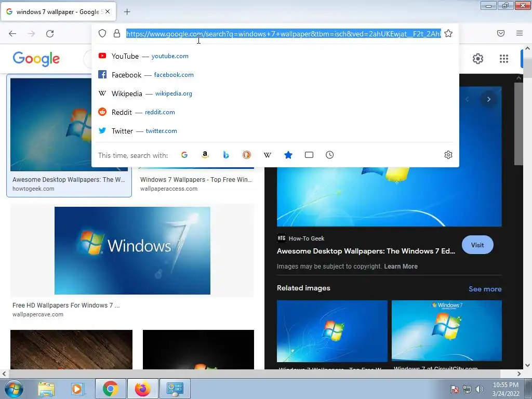Choose Wikipedia suggestion in dropdown
The image size is (532, 399).
[275, 94]
